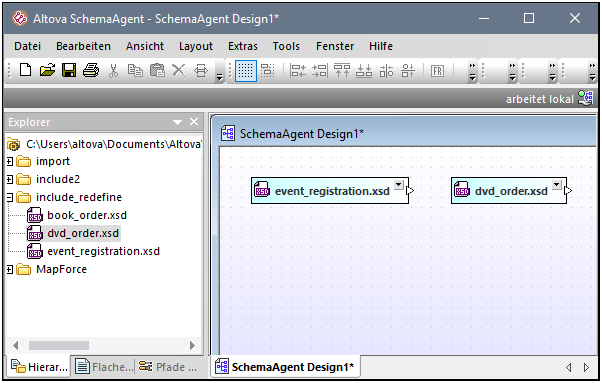Switch to the Hierar... tab

click(39, 367)
